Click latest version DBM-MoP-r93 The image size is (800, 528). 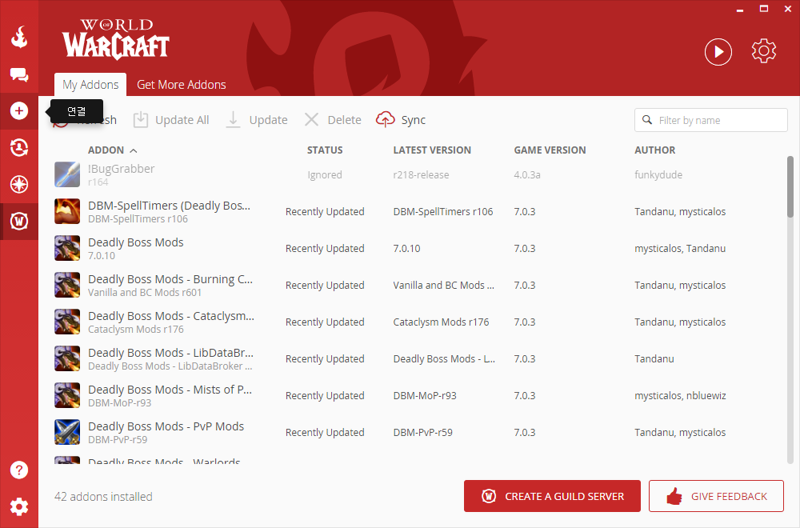[424, 395]
